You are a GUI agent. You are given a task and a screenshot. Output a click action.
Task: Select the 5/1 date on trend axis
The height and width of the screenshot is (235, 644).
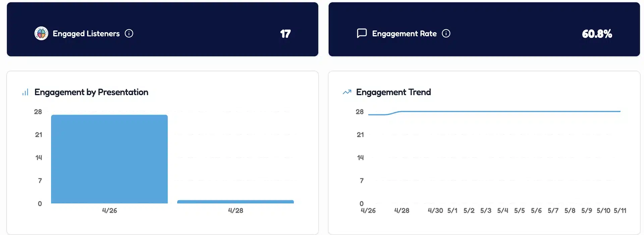pos(452,211)
